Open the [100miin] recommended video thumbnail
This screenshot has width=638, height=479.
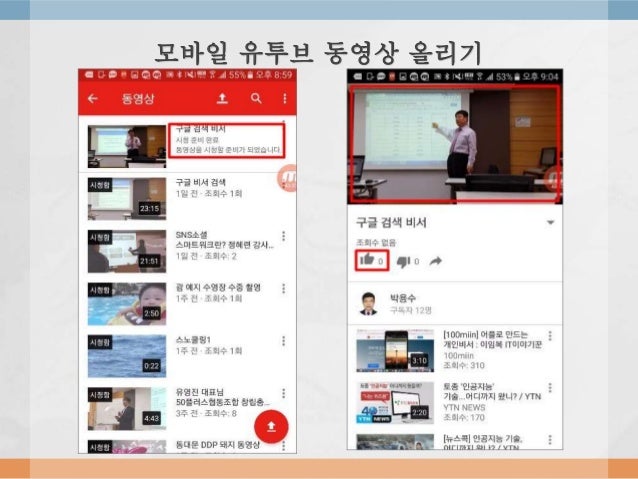coord(395,351)
